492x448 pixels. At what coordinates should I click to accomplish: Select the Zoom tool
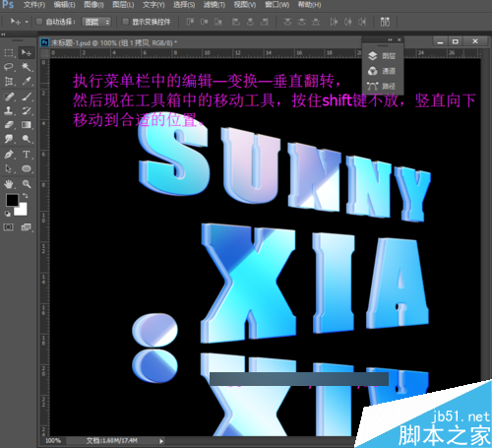point(27,184)
